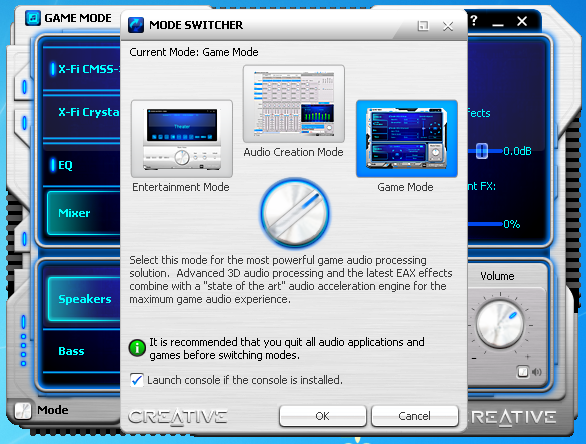Click the Current Mode: Game Mode text
The image size is (586, 444).
pyautogui.click(x=194, y=52)
